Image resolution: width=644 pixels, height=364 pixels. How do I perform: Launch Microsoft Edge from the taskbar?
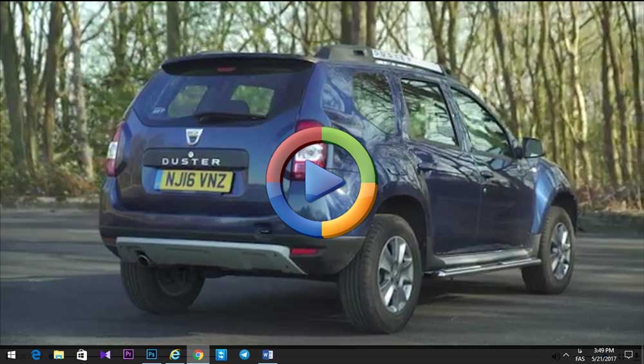(x=35, y=354)
